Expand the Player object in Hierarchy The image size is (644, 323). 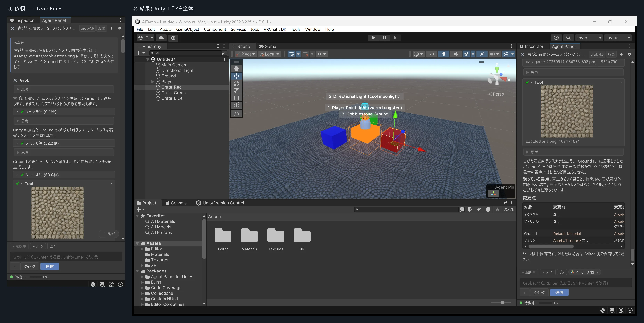(153, 82)
